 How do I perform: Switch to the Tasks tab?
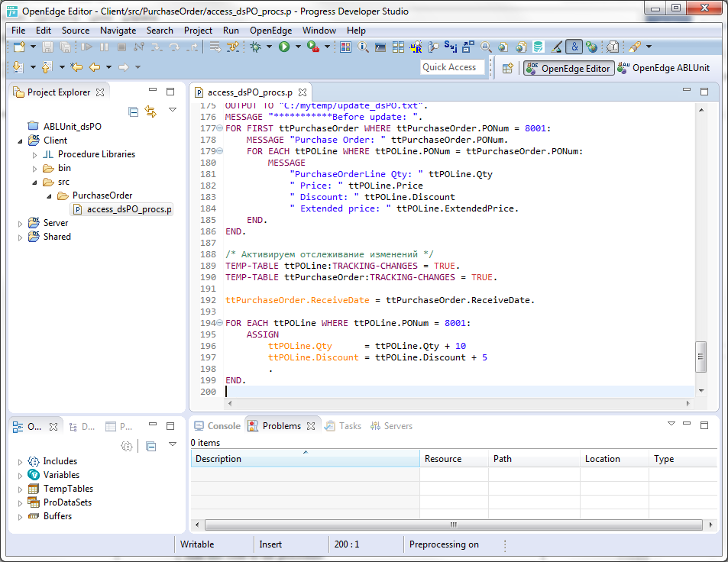(343, 426)
